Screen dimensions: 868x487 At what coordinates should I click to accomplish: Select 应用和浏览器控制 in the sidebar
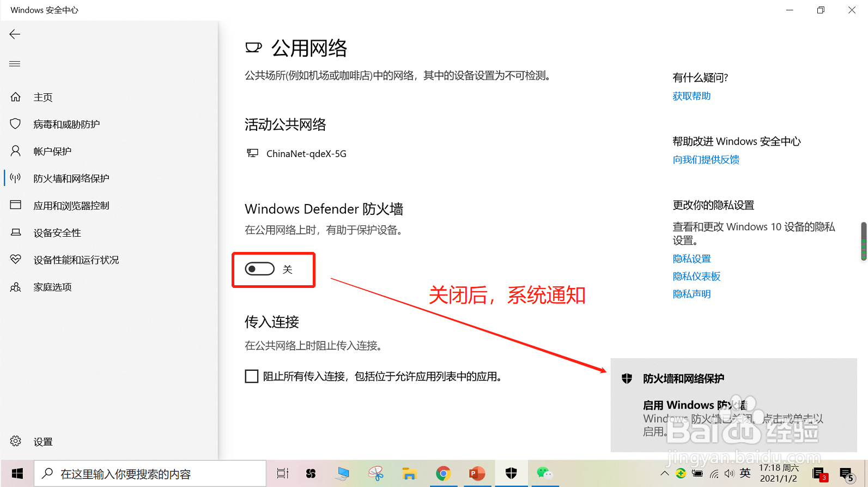point(71,206)
